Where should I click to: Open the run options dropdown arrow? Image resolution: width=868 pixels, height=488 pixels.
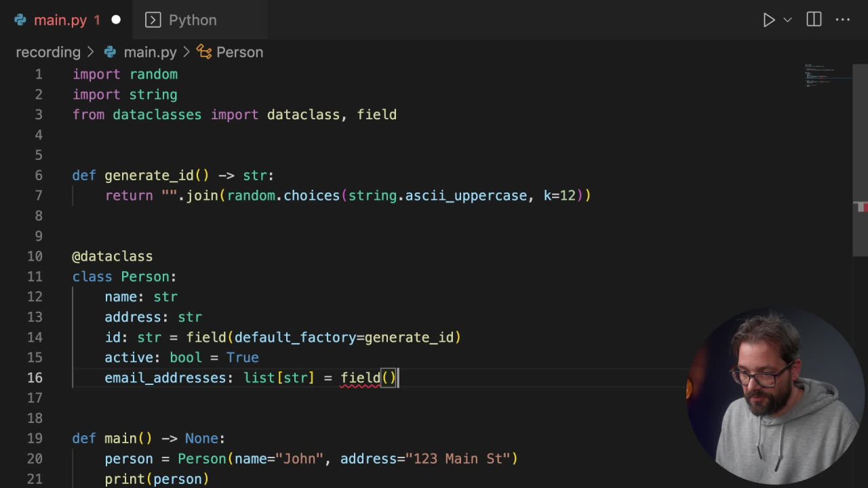point(787,20)
